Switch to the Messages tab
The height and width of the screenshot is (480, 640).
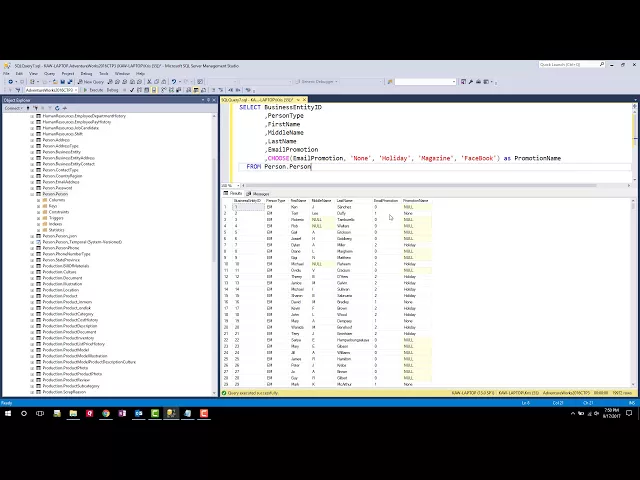point(258,193)
